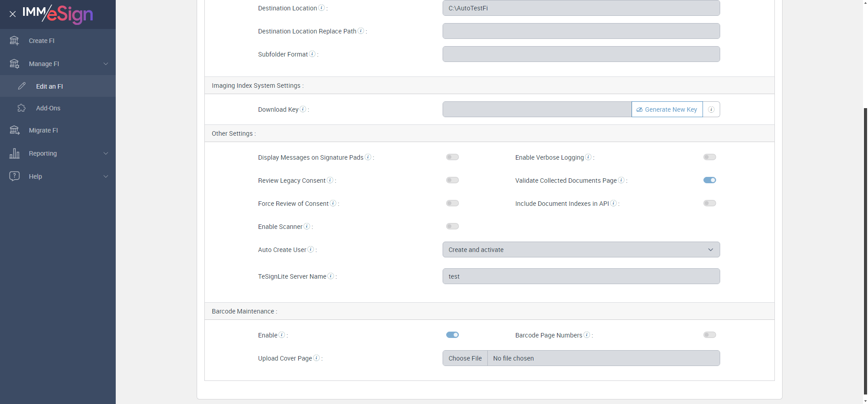Close the sidebar with the X icon

pyautogui.click(x=13, y=14)
